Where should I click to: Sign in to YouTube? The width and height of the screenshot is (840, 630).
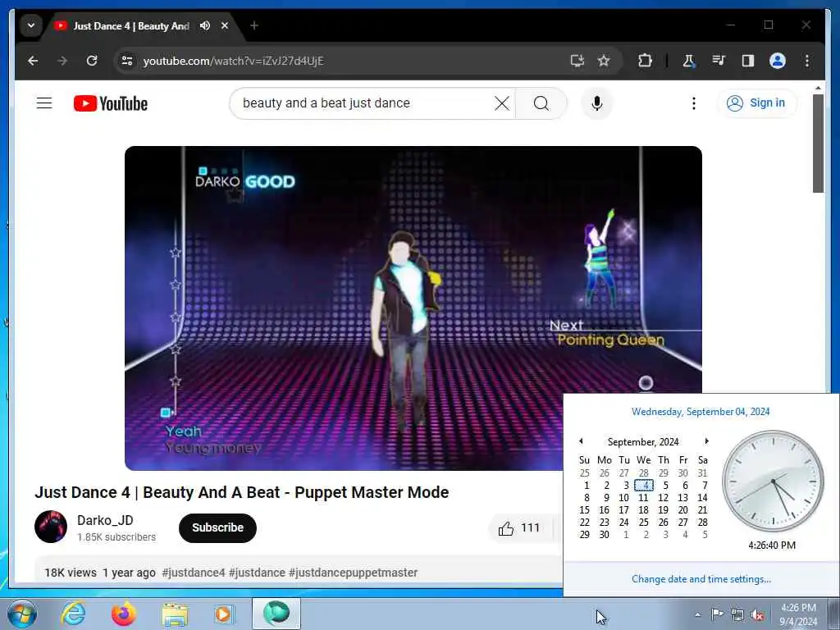pyautogui.click(x=756, y=103)
